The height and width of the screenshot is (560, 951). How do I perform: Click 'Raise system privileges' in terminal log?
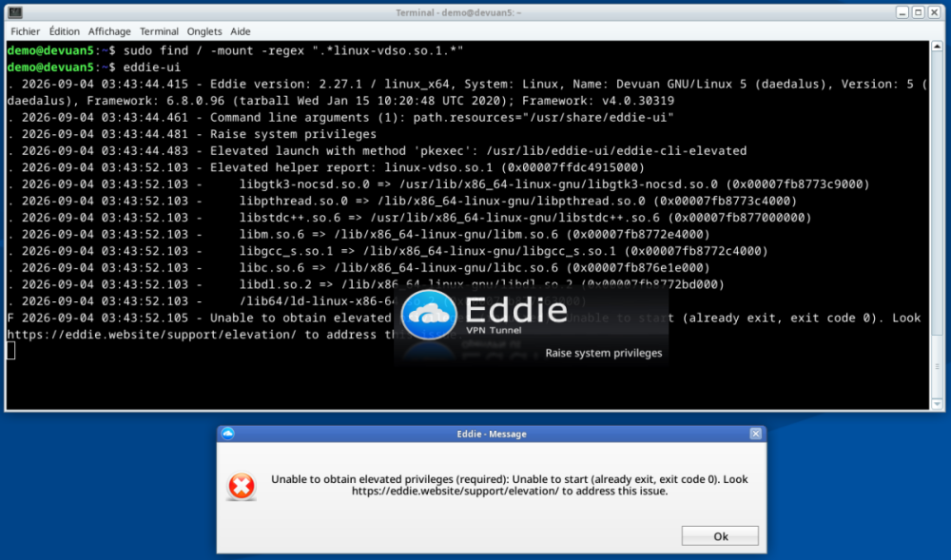point(293,134)
